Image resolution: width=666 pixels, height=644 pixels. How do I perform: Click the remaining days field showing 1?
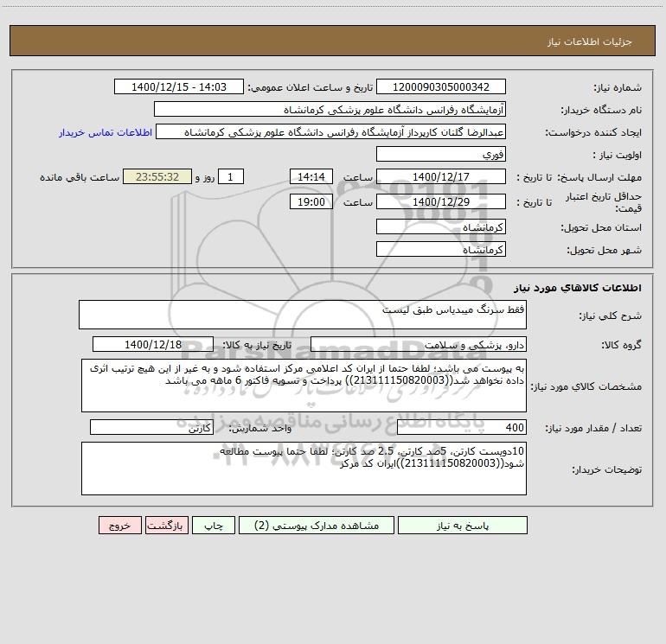pos(231,176)
